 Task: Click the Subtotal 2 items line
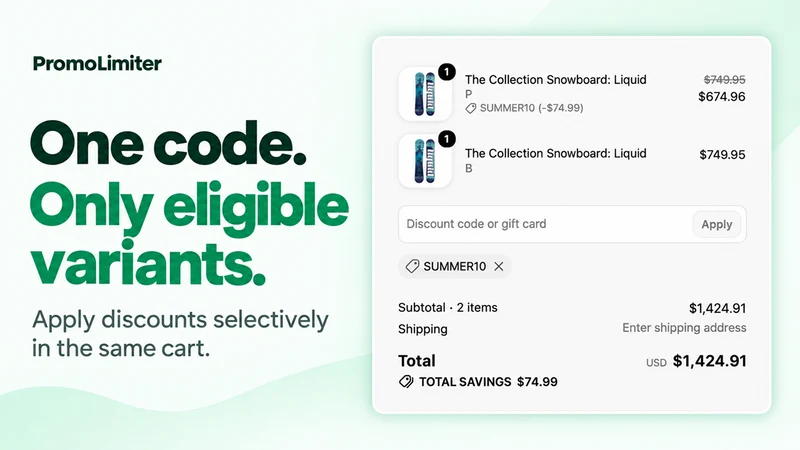click(447, 308)
